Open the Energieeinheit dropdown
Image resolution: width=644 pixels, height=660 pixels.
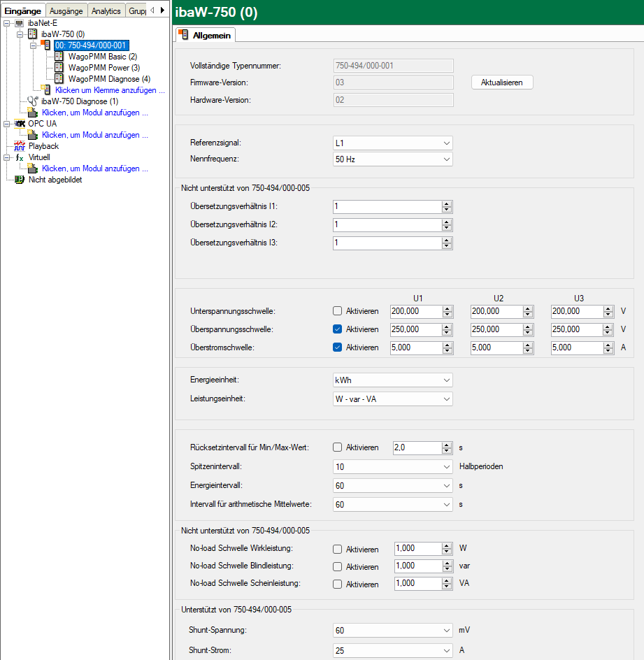click(x=393, y=380)
